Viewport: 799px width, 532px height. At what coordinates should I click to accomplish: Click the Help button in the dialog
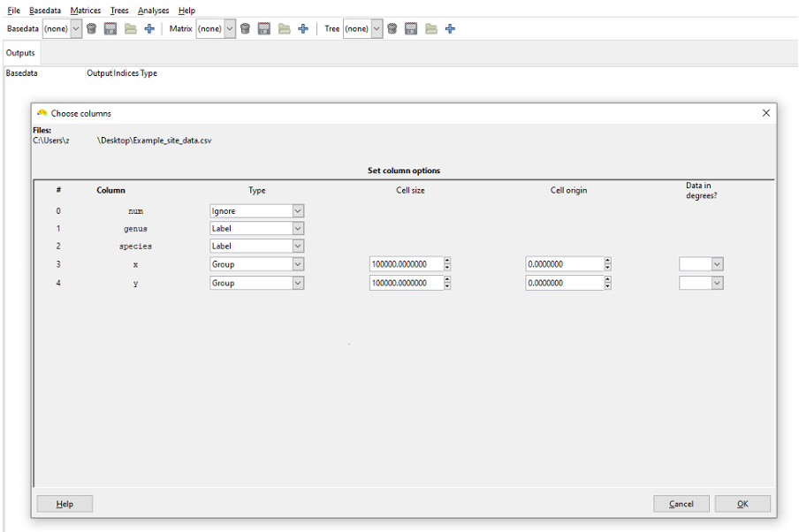[65, 504]
